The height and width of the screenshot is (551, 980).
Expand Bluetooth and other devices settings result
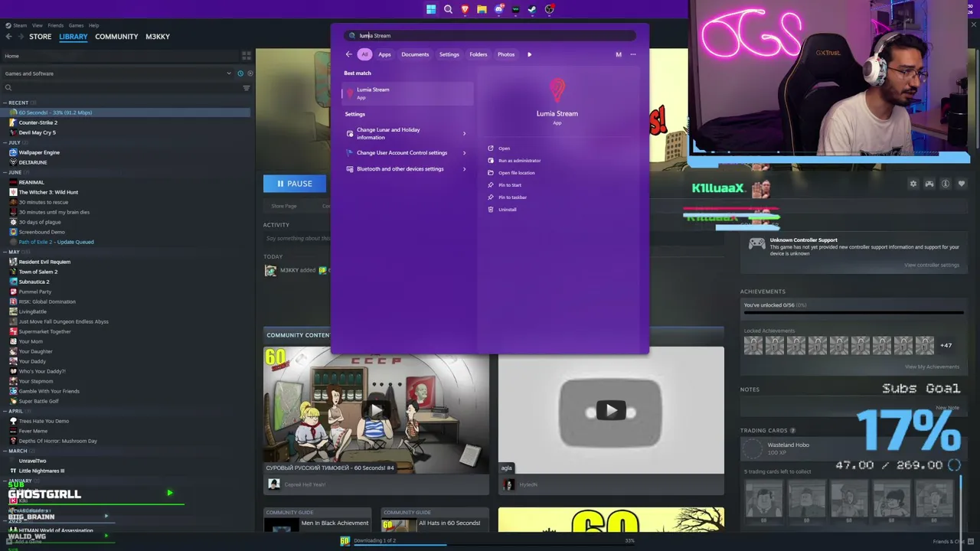pos(464,169)
